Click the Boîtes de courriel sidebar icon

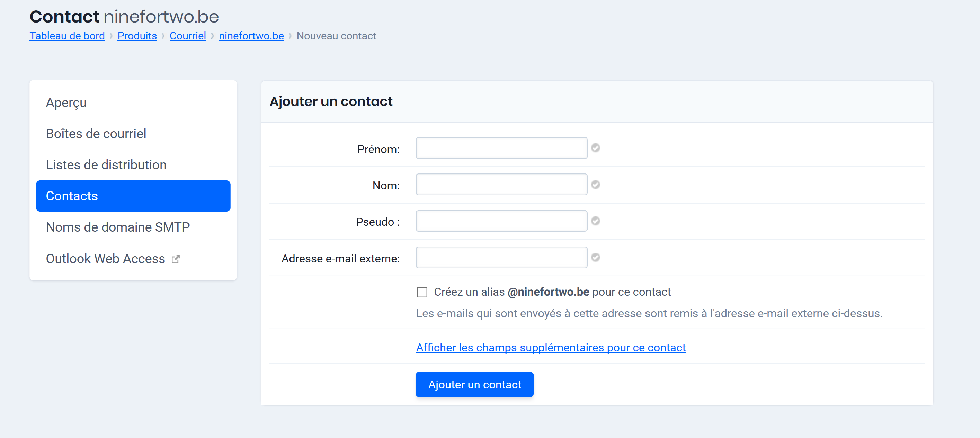point(97,133)
